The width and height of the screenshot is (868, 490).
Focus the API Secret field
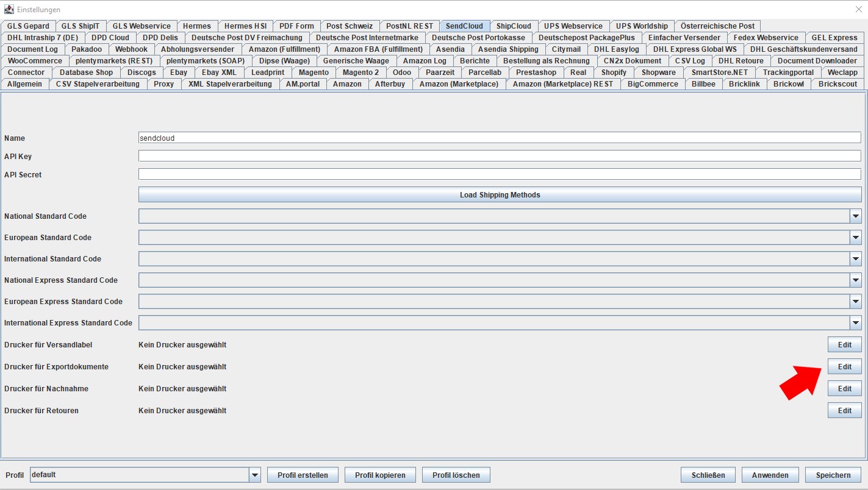point(500,175)
